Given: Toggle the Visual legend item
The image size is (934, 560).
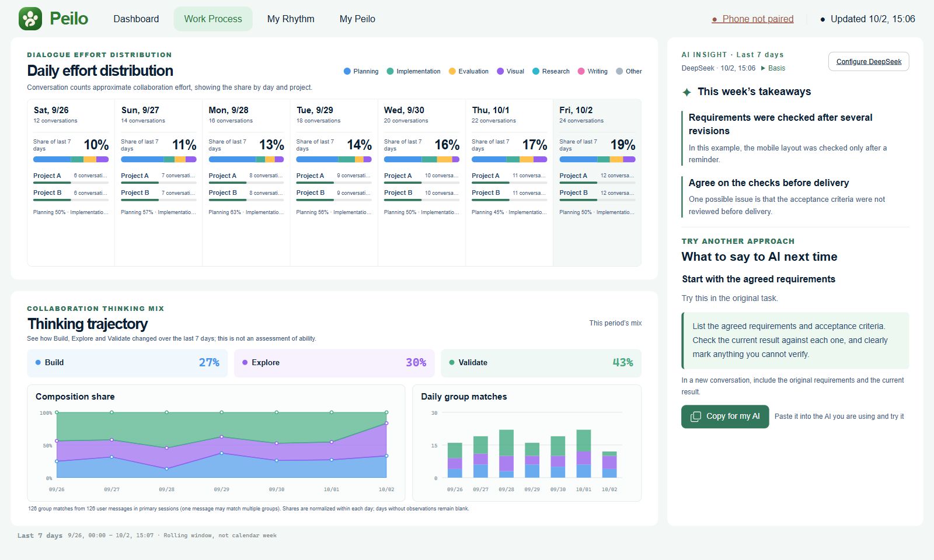Looking at the screenshot, I should point(510,71).
